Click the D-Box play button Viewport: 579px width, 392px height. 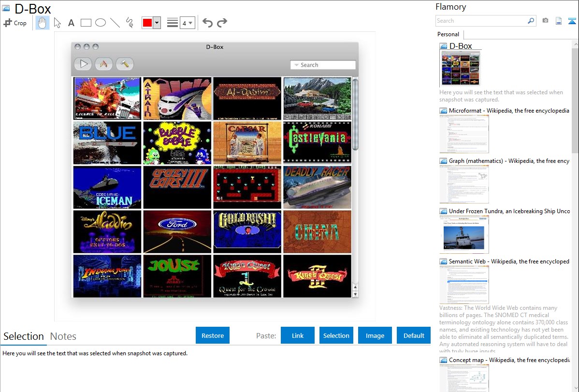click(x=84, y=64)
